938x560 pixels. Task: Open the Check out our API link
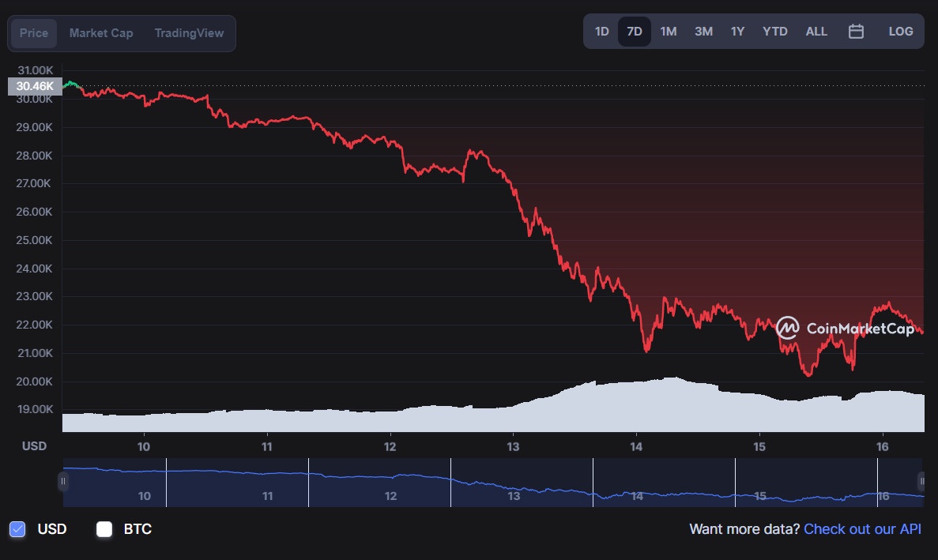pos(862,529)
